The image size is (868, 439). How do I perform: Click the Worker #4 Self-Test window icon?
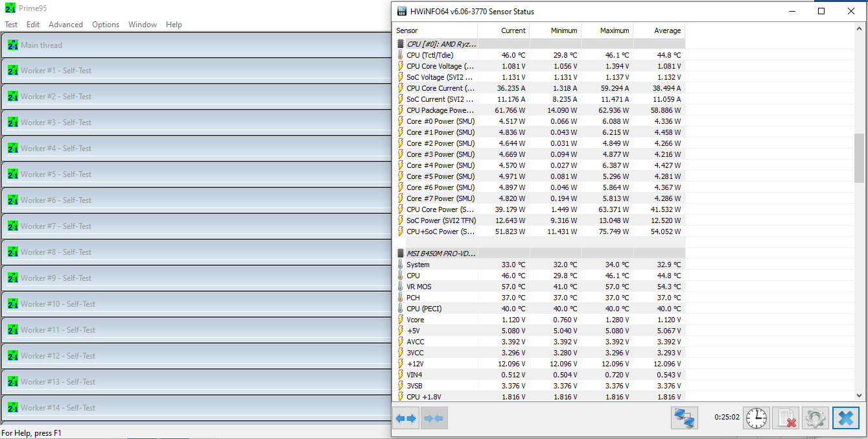click(x=13, y=148)
